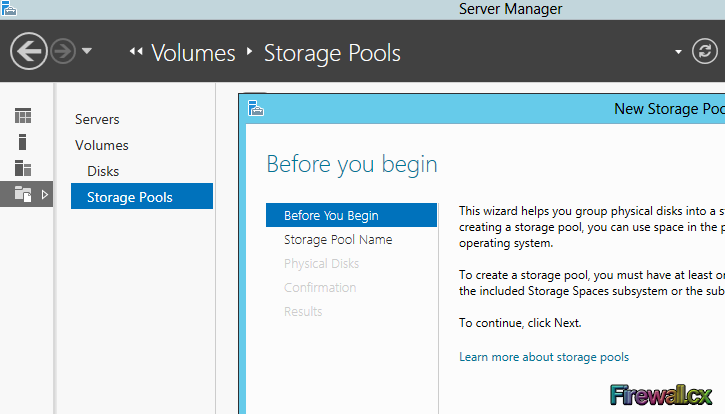Select the Volumes breadcrumb in header
Viewport: 725px width, 414px height.
193,53
